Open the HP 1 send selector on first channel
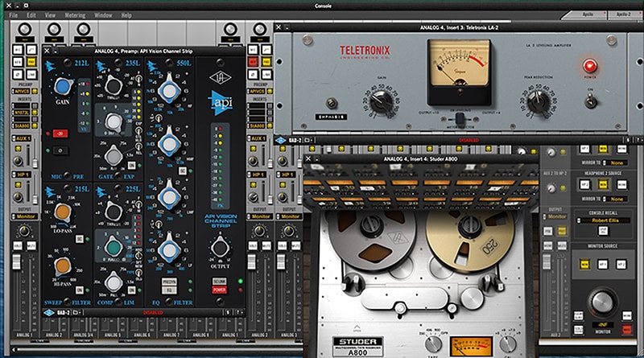The image size is (644, 358). tap(22, 175)
